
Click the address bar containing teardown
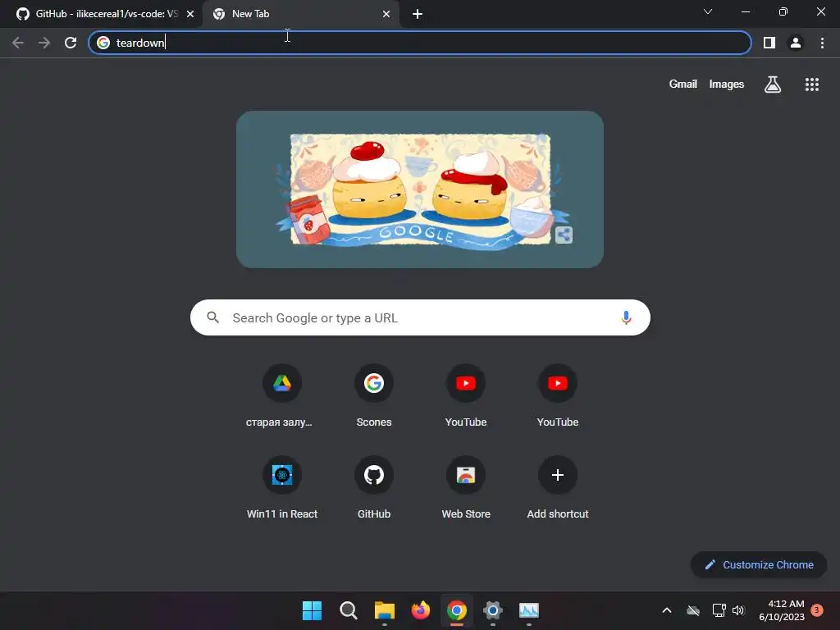coord(419,43)
